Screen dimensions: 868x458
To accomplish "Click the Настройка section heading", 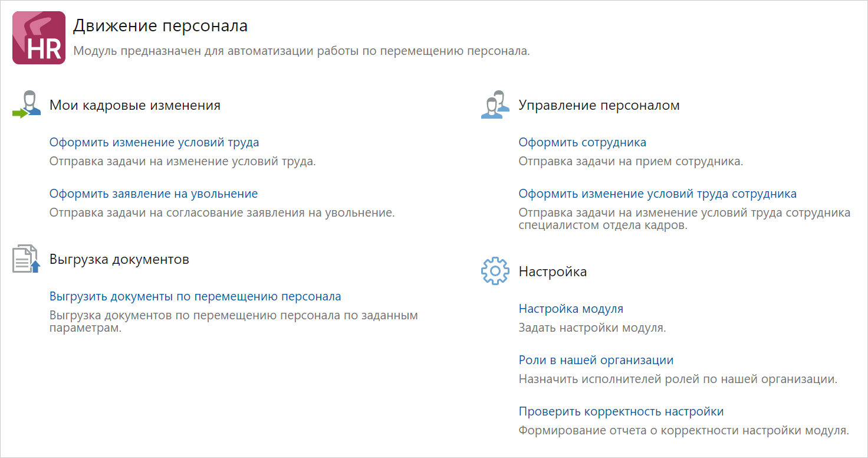I will coord(553,271).
